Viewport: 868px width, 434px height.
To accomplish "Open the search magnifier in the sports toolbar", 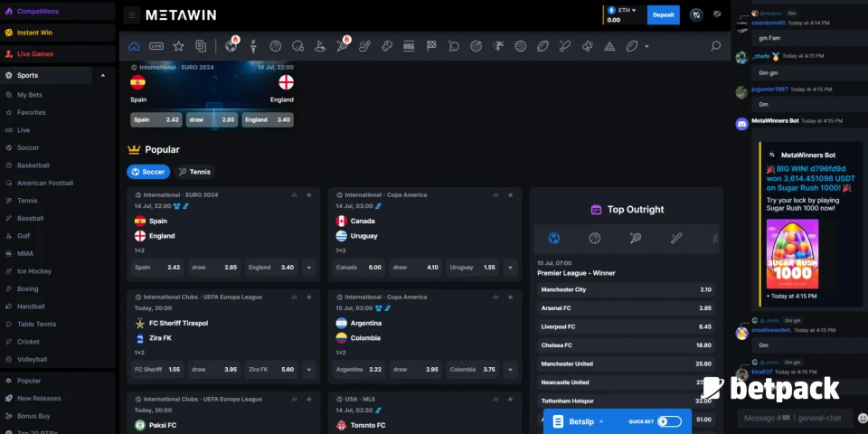I will point(715,46).
